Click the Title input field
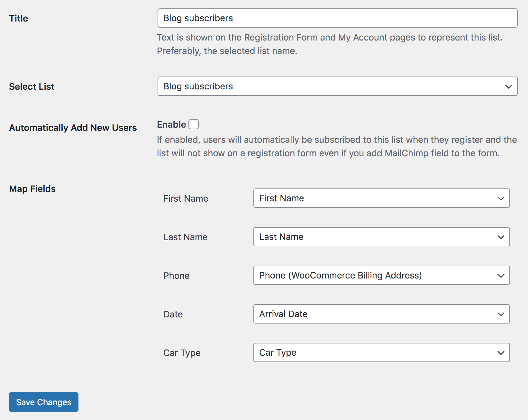The width and height of the screenshot is (528, 420). coord(337,18)
